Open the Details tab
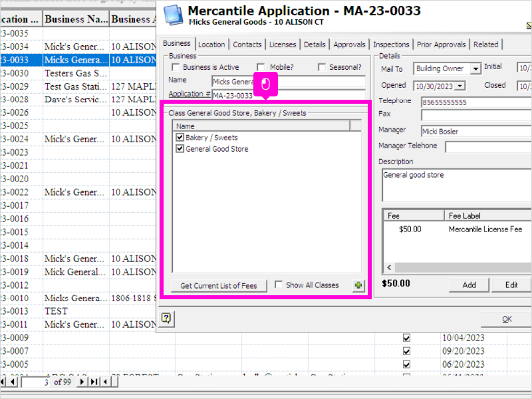532x399 pixels. click(x=315, y=45)
